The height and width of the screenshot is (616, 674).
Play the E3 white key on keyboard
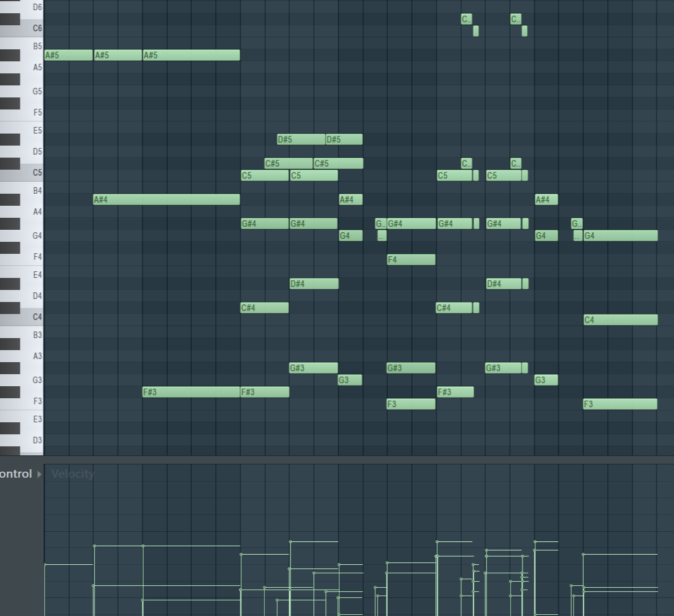(x=32, y=419)
